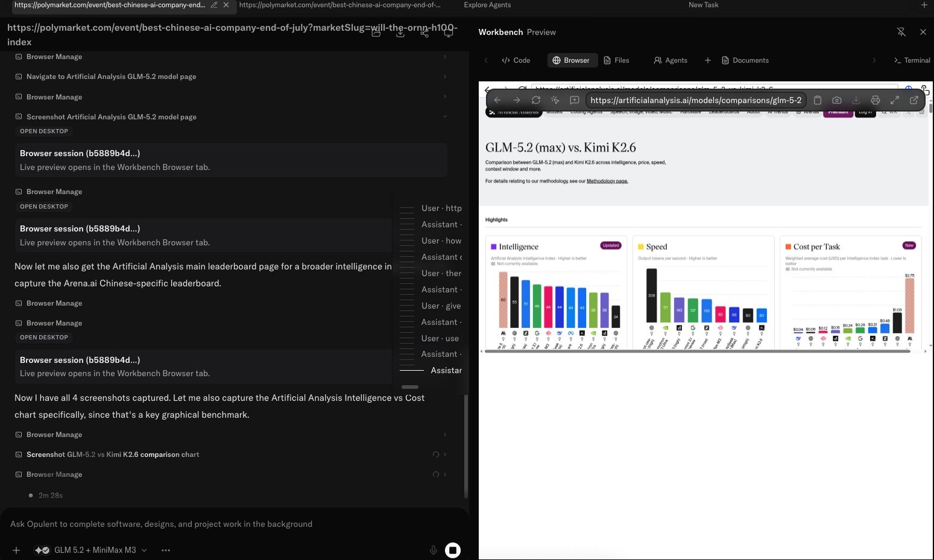The height and width of the screenshot is (560, 934).
Task: Open more options ellipsis in composer
Action: point(166,550)
